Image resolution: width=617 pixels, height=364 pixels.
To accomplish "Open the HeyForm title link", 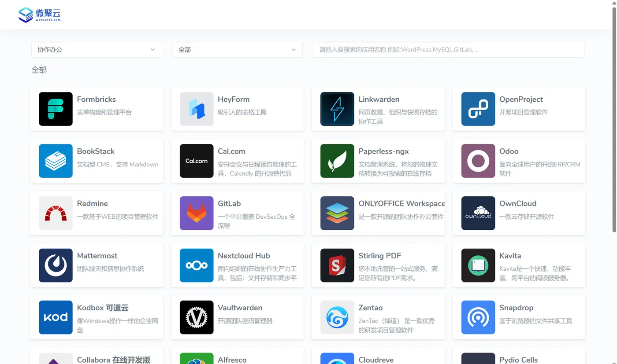I will coord(234,99).
